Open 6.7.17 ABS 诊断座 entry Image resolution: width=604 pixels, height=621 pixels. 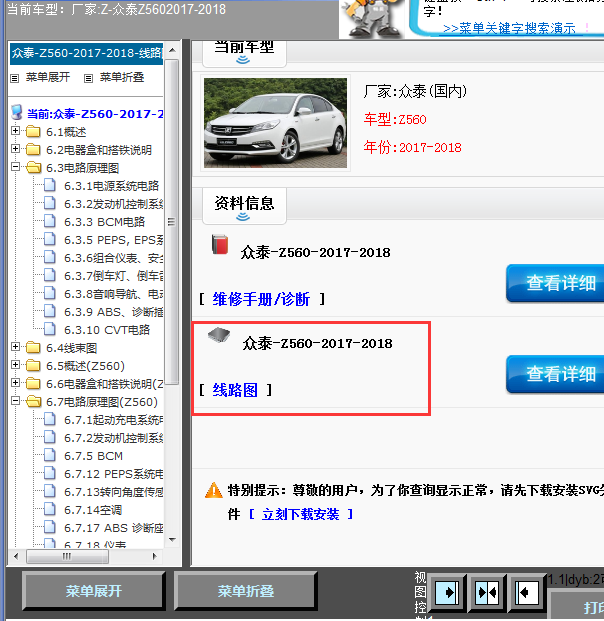coord(114,528)
